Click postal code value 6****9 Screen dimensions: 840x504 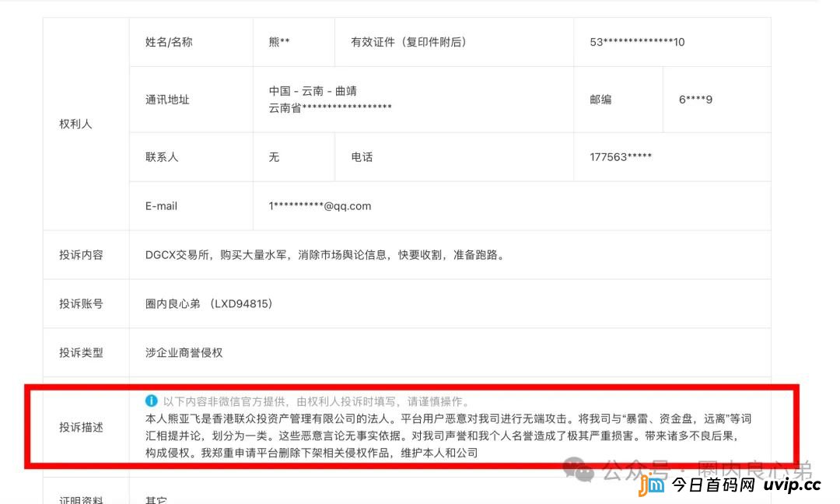[x=695, y=99]
